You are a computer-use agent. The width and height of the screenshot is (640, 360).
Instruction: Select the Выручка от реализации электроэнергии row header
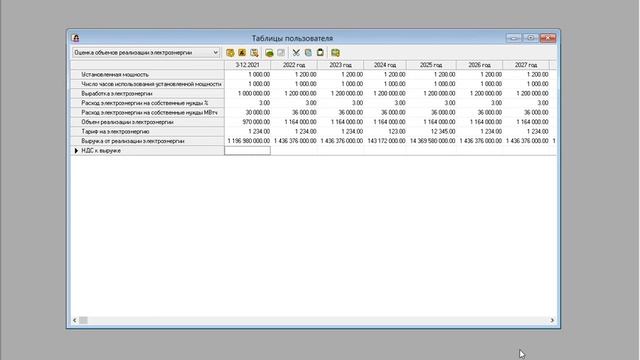tap(147, 141)
